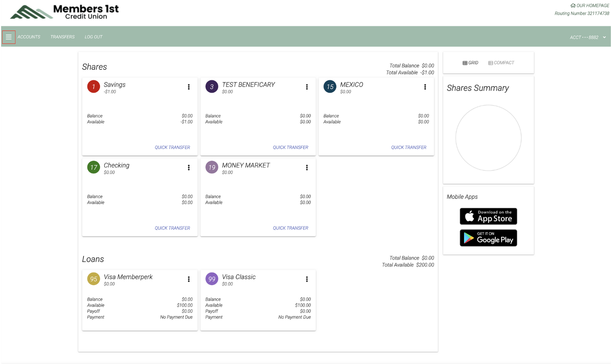
Task: Go to the Accounts menu item
Action: click(29, 37)
